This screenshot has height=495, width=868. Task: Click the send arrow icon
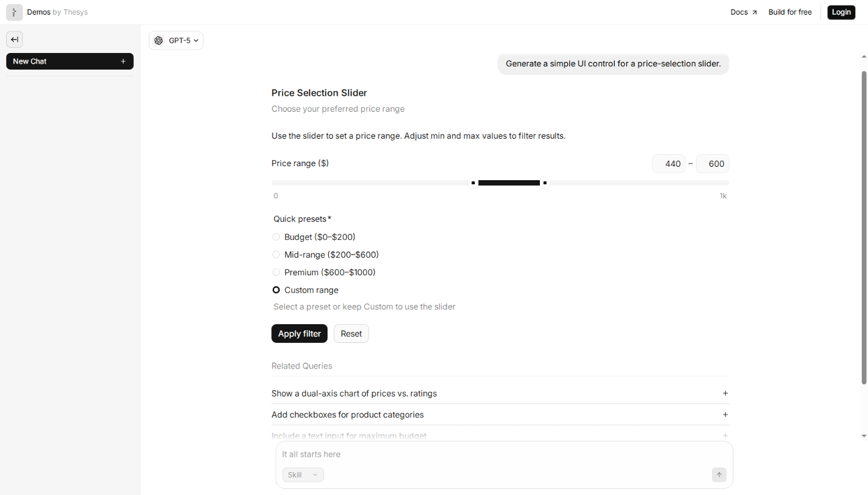coord(719,475)
